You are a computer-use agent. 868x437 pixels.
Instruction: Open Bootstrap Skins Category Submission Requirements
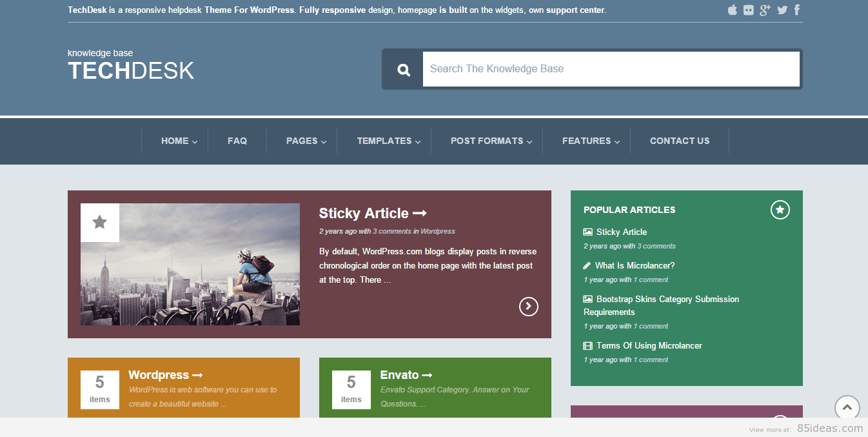click(x=662, y=305)
